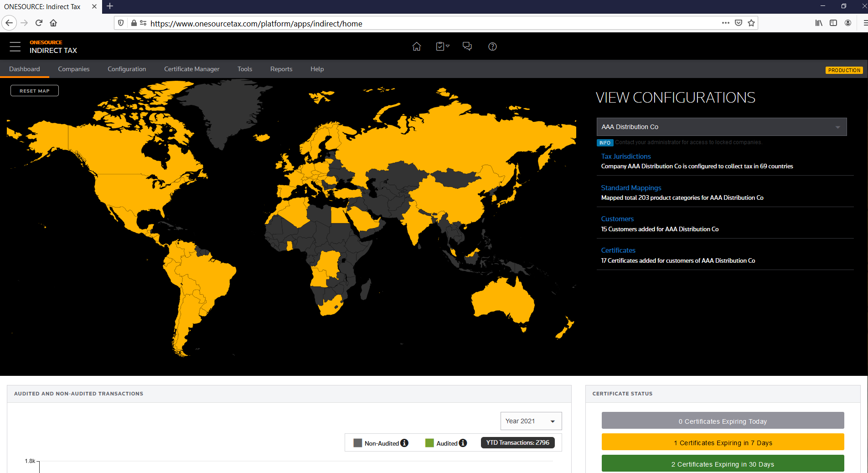The height and width of the screenshot is (473, 868).
Task: Click the YTD Transactions: 2796 badge
Action: tap(517, 442)
